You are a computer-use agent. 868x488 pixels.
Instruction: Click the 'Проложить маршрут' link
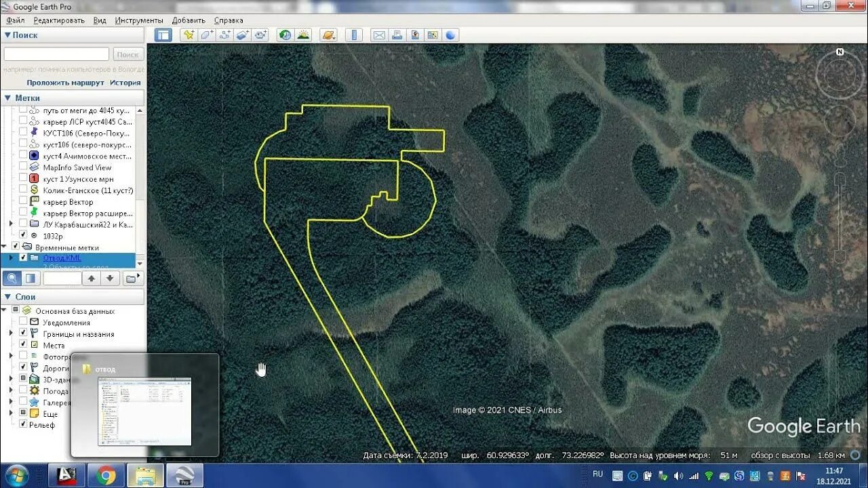[65, 83]
